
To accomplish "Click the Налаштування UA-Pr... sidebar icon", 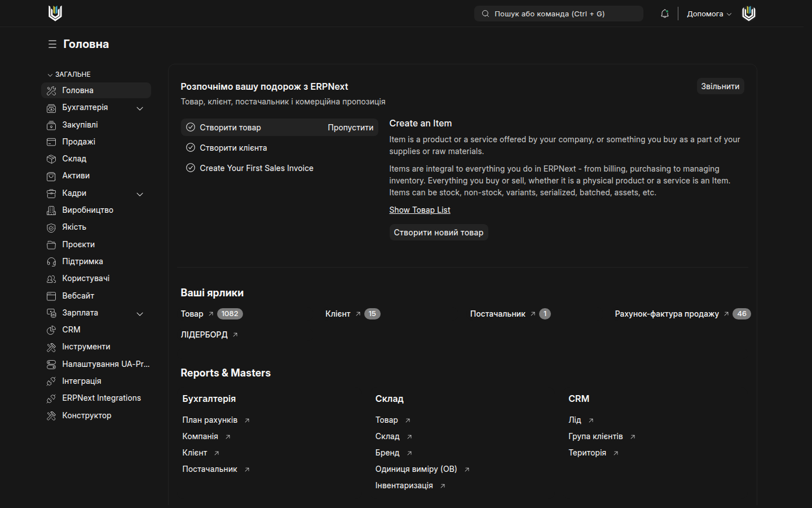I will (51, 365).
